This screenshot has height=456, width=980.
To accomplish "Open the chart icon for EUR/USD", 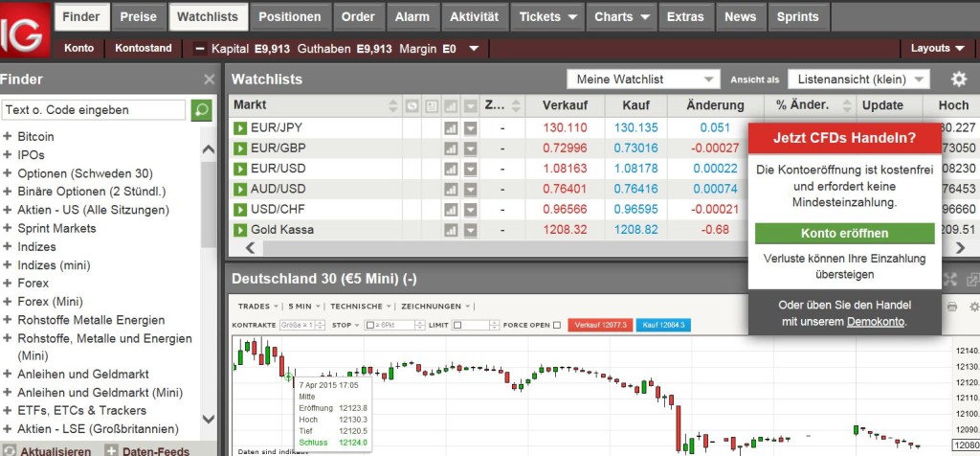I will [x=451, y=170].
